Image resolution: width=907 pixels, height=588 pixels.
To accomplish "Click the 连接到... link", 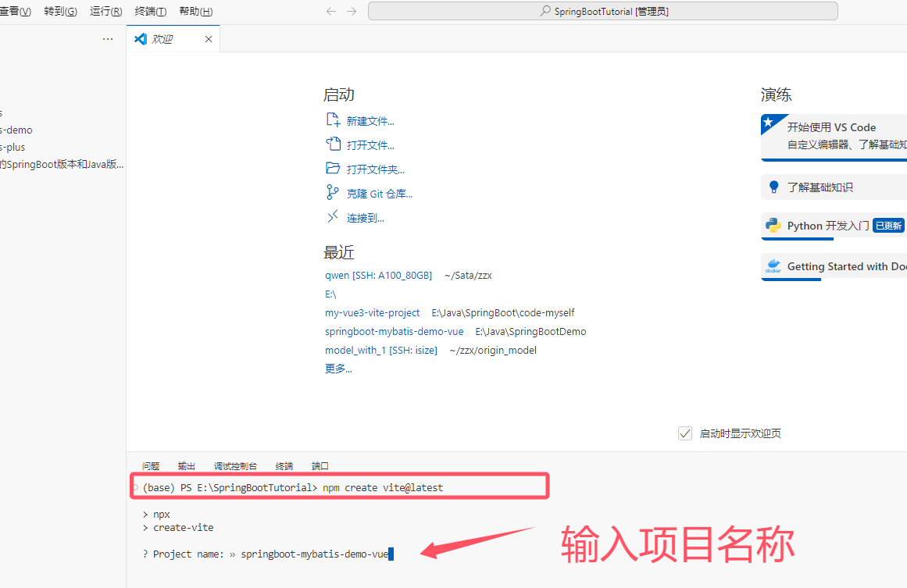I will [365, 218].
